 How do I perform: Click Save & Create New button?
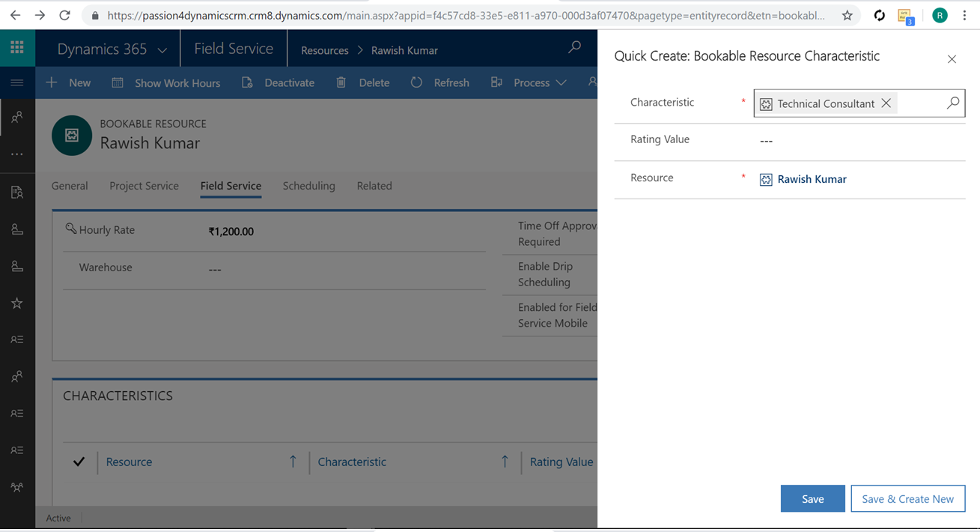click(907, 499)
